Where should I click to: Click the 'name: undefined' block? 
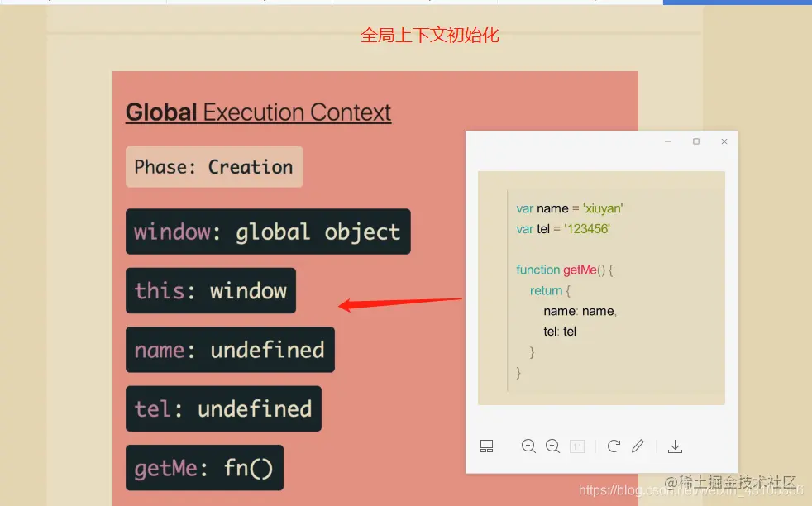pos(230,350)
